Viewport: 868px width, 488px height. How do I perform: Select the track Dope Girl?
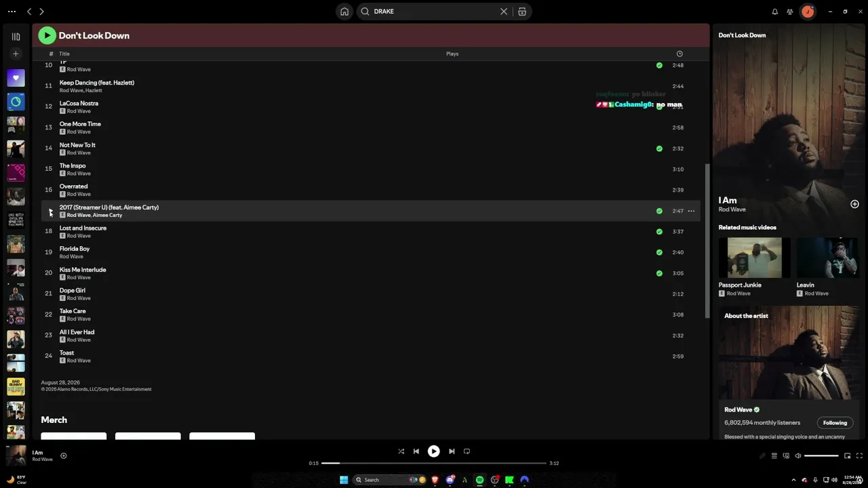(x=372, y=294)
